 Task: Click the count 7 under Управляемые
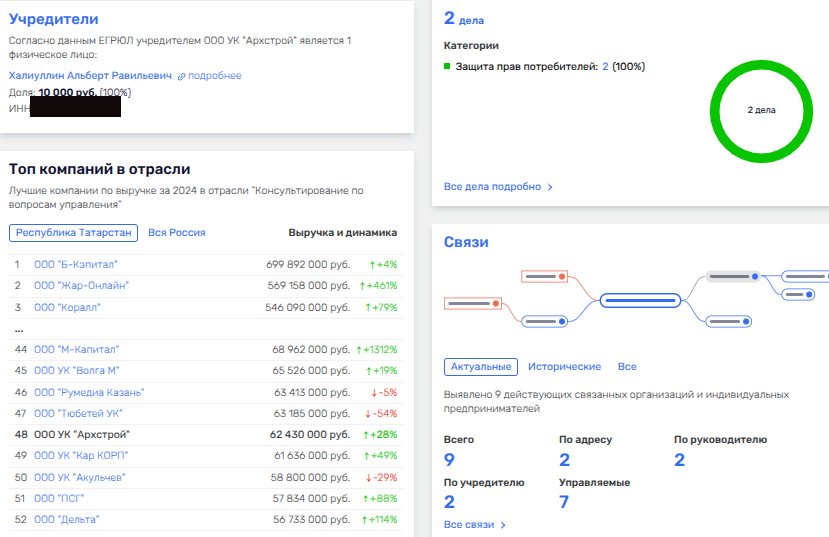tap(565, 502)
